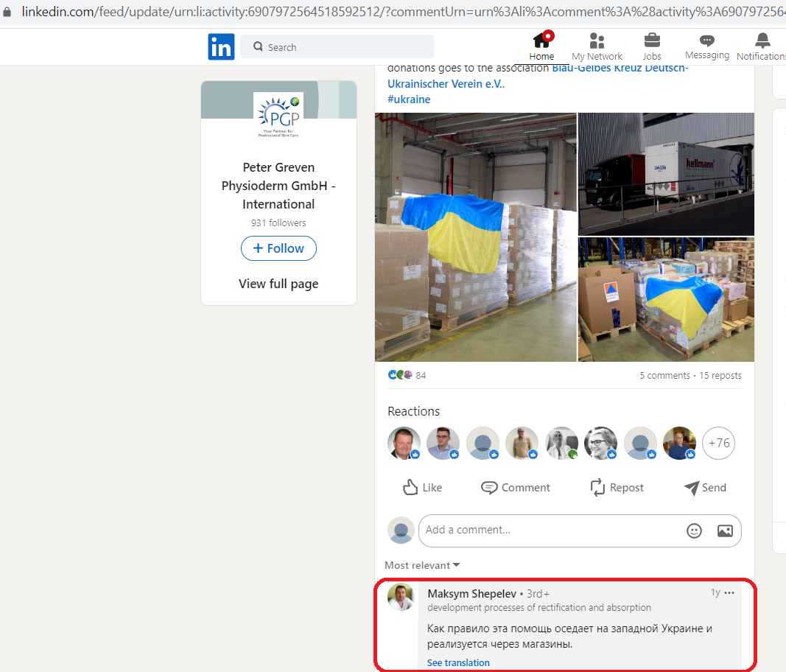Image resolution: width=786 pixels, height=672 pixels.
Task: Send the post
Action: point(705,488)
